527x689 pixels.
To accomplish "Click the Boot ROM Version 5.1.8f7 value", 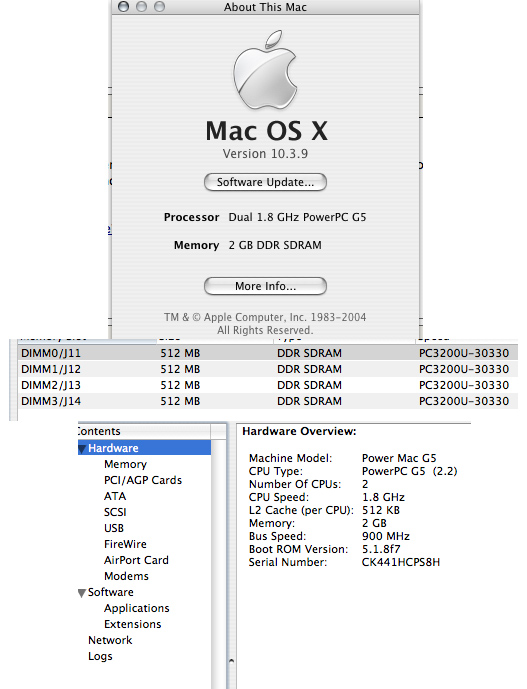I will 381,549.
